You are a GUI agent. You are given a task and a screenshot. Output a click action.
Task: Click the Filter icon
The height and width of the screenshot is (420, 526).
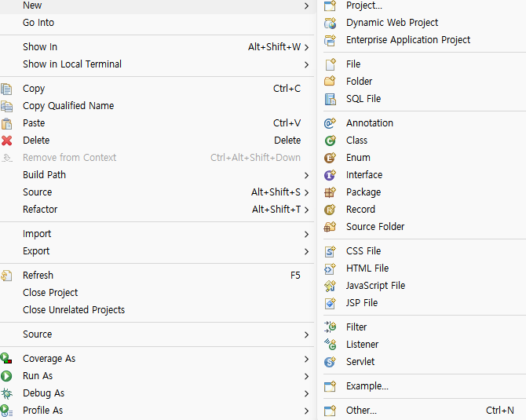[330, 327]
